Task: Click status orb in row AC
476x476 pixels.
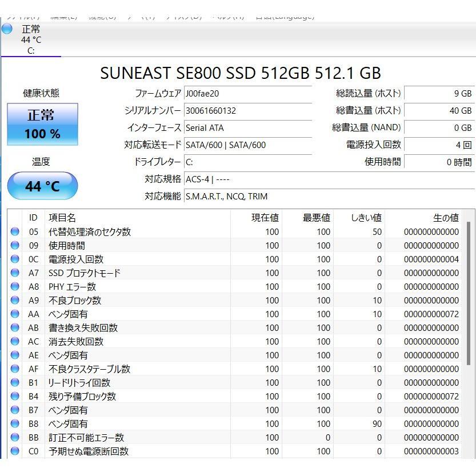Action: 15,341
